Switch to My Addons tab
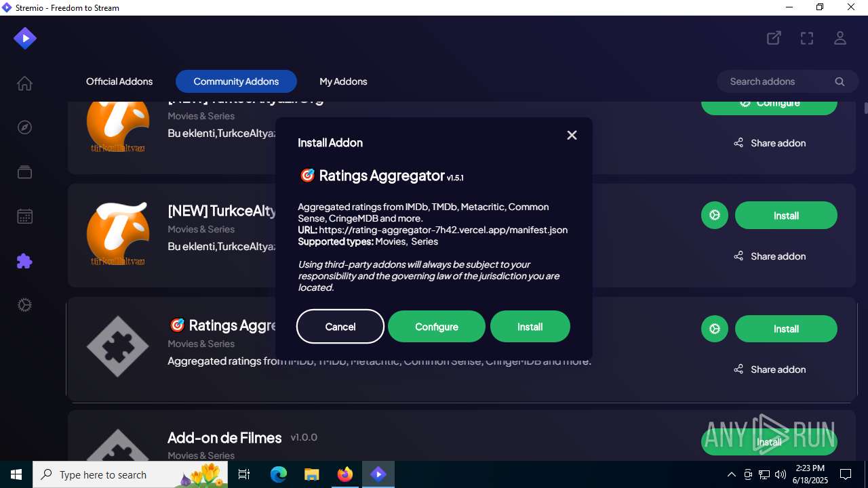The height and width of the screenshot is (488, 868). click(343, 81)
